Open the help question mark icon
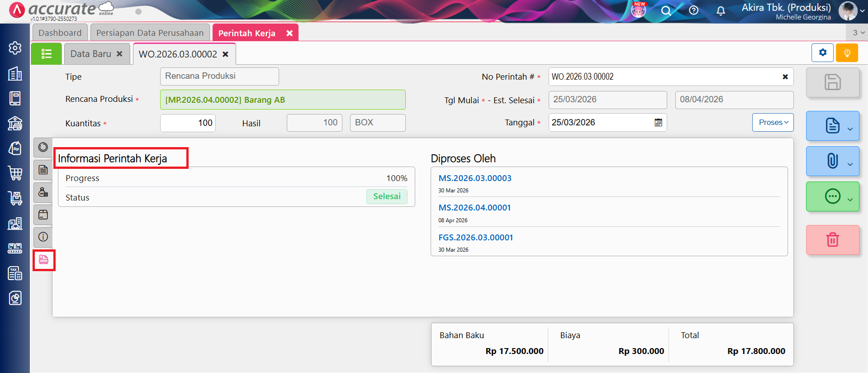This screenshot has height=373, width=868. click(x=693, y=10)
